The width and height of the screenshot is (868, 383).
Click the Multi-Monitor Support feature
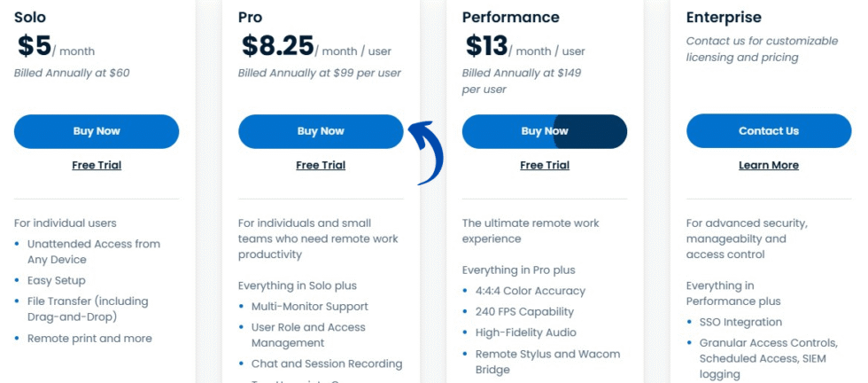[309, 307]
